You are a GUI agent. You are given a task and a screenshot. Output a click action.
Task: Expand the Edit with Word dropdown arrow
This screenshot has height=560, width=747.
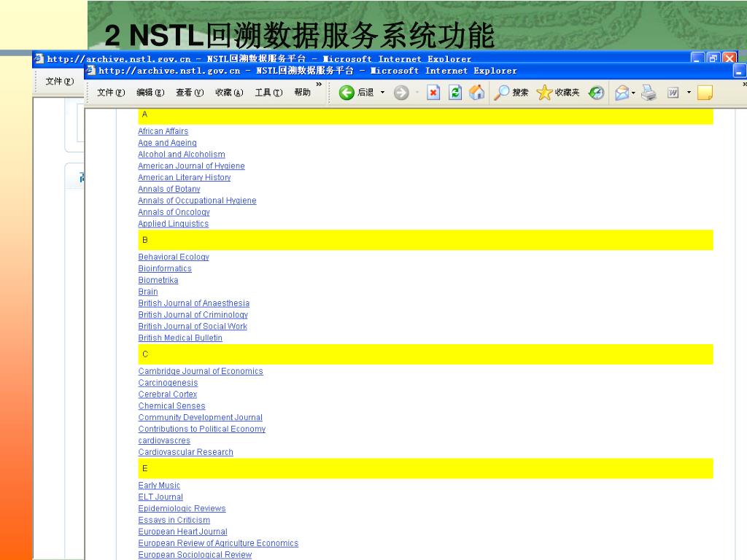[689, 93]
